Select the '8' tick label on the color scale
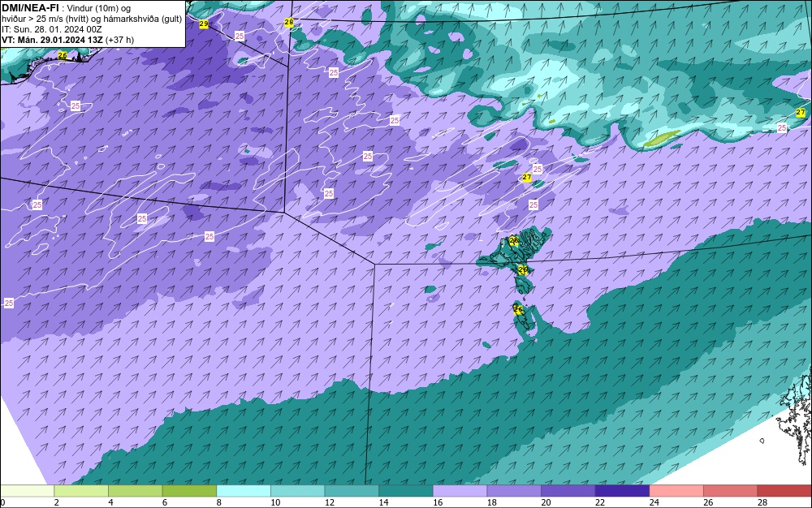This screenshot has width=812, height=508. (x=219, y=502)
